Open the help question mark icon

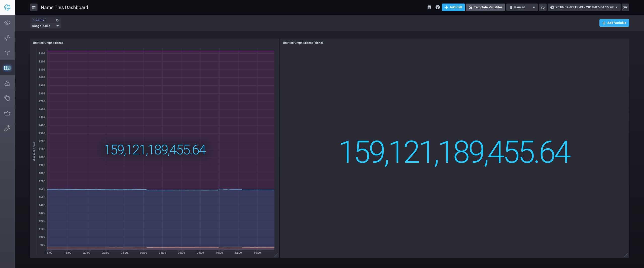click(438, 7)
